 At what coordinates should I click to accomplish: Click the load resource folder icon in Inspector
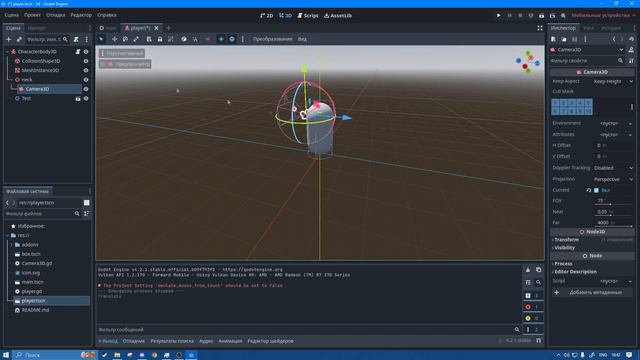pyautogui.click(x=564, y=39)
